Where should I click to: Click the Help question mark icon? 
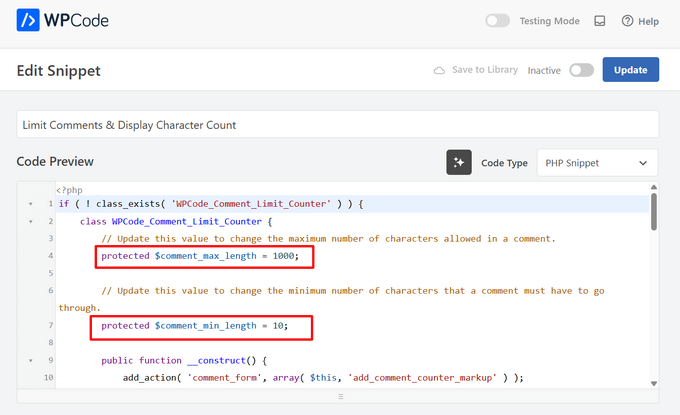pyautogui.click(x=628, y=21)
